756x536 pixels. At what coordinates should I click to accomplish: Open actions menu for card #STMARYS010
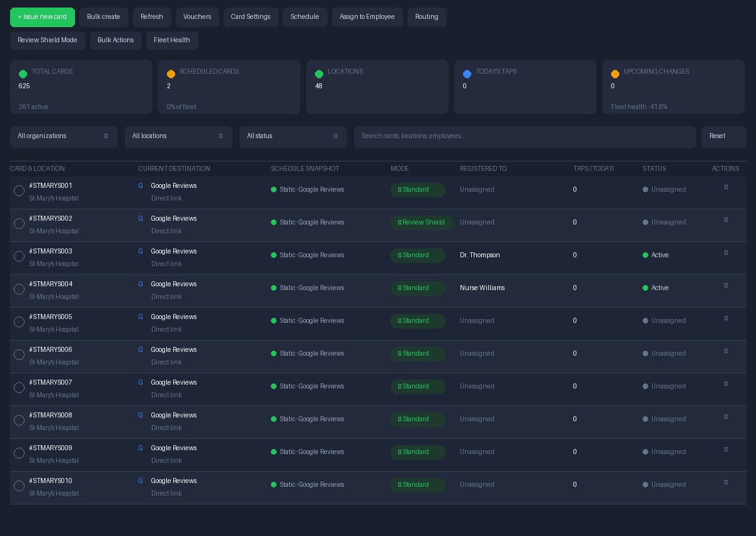[726, 482]
